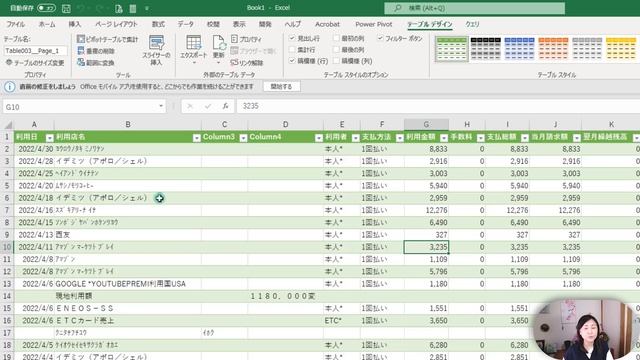This screenshot has height=360, width=640.
Task: Click 重複の削除 remove duplicates tool
Action: pos(96,51)
